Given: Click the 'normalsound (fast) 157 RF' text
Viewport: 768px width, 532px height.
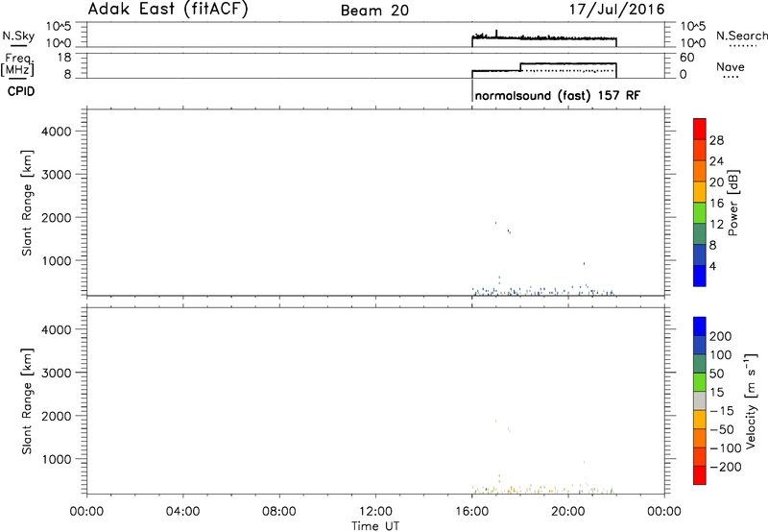Looking at the screenshot, I should [558, 95].
